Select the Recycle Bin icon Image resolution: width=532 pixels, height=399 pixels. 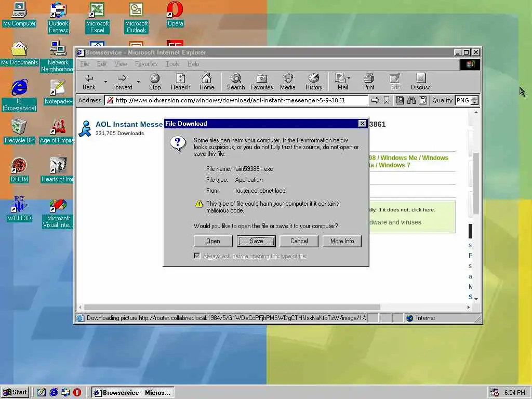point(19,131)
